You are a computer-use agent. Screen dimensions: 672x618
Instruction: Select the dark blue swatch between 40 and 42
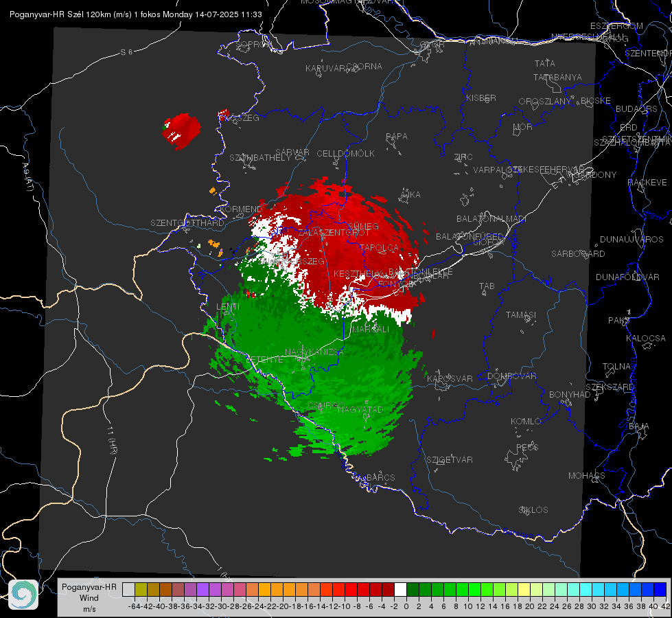point(660,589)
